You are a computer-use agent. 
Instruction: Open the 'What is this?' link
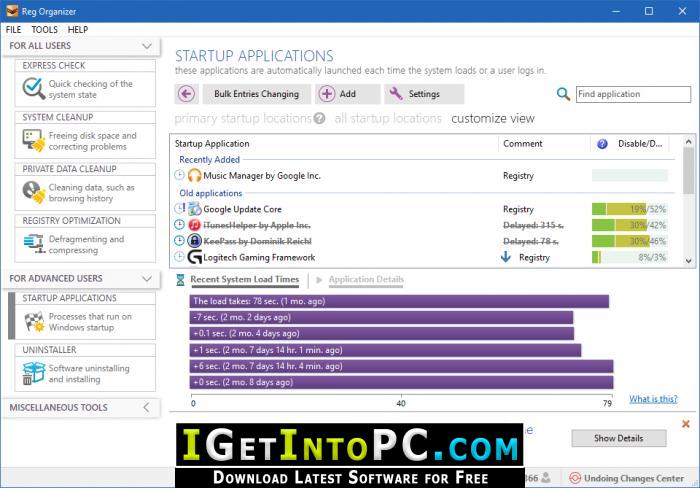[x=652, y=400]
